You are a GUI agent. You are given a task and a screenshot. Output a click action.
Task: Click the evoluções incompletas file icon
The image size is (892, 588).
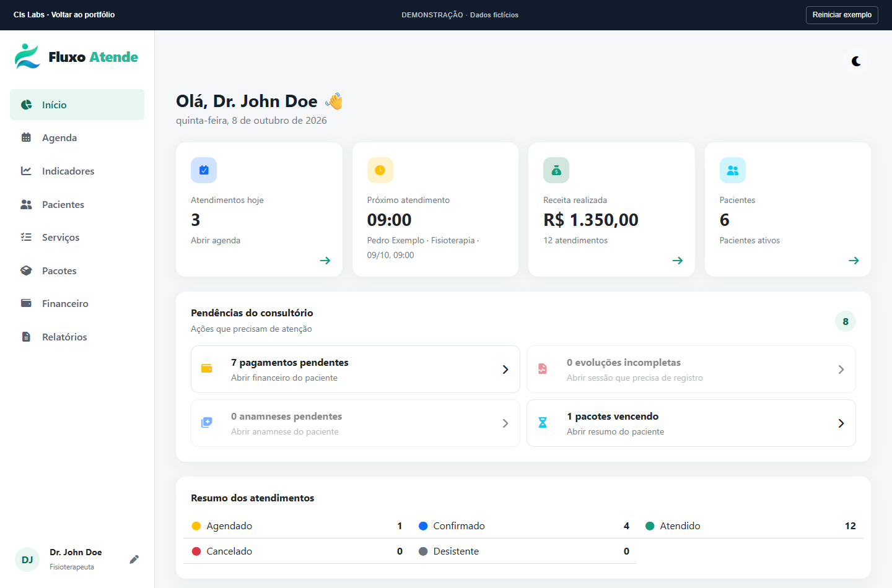point(543,369)
